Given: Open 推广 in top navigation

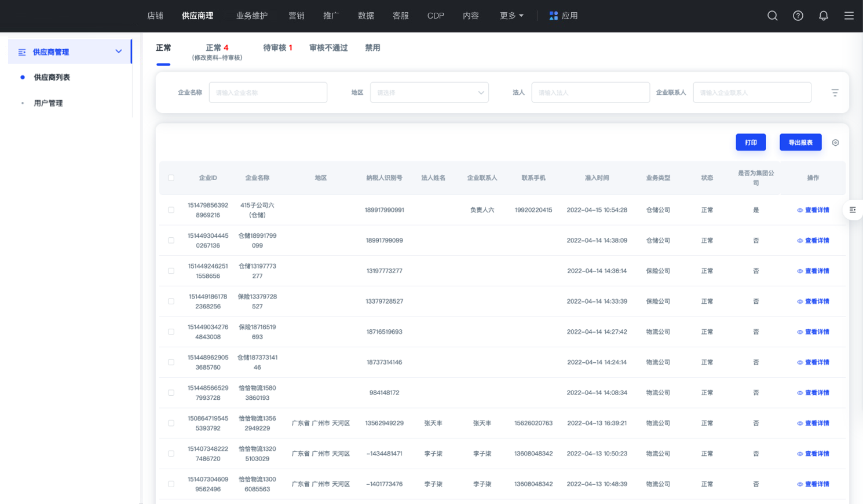Looking at the screenshot, I should click(331, 16).
